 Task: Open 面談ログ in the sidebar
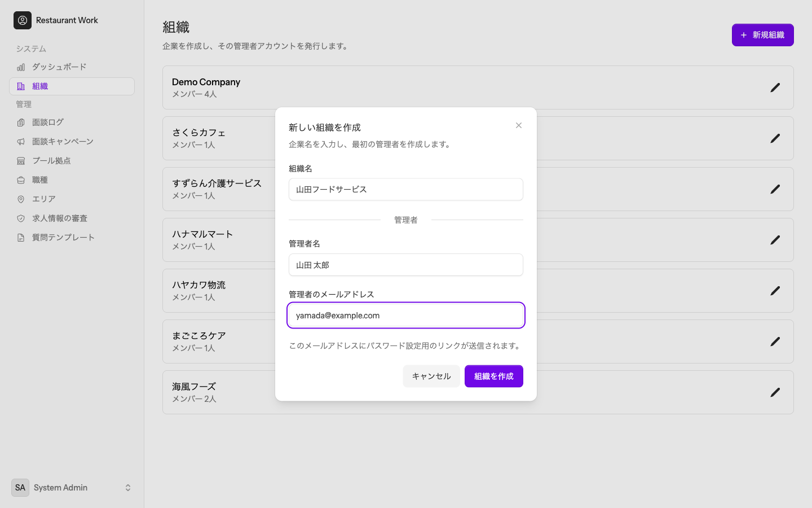pos(72,122)
